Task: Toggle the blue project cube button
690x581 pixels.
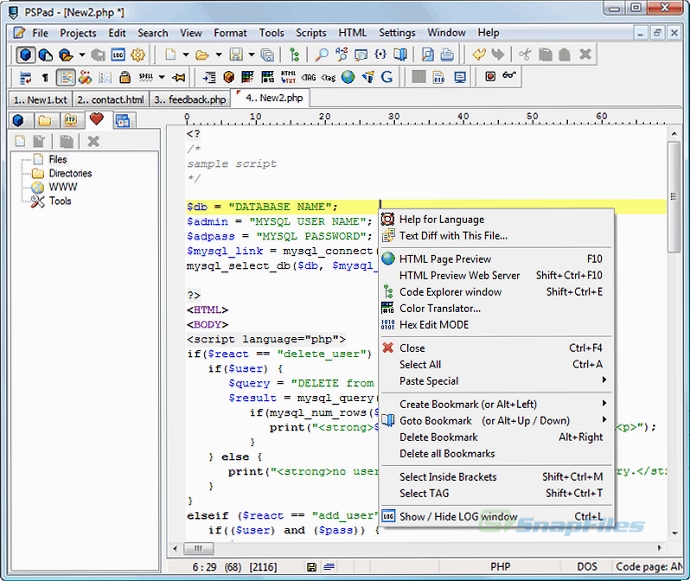Action: (26, 55)
